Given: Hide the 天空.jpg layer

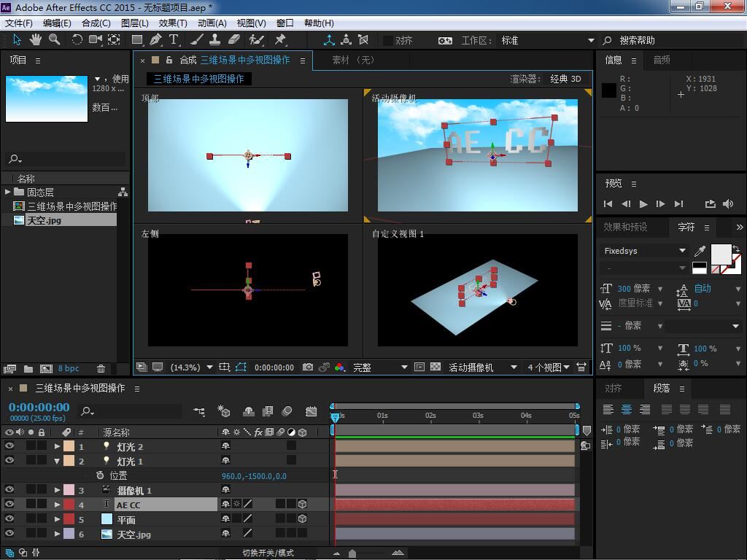Looking at the screenshot, I should [9, 533].
